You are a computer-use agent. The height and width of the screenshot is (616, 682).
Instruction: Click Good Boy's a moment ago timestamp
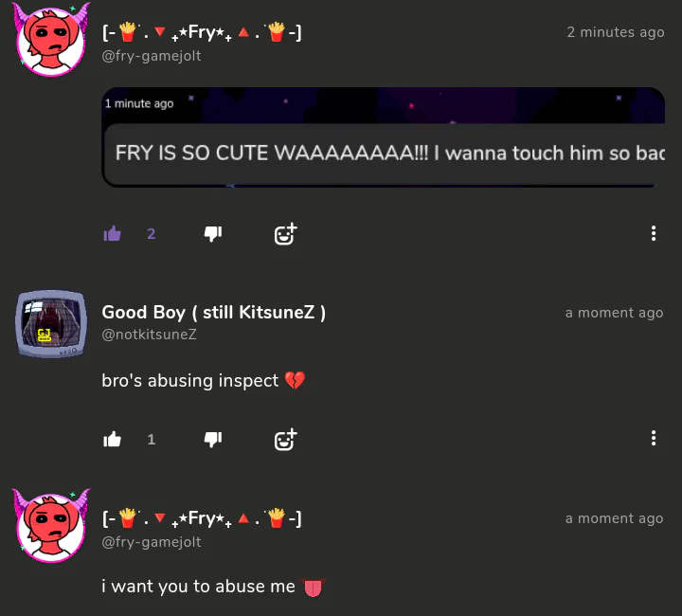(x=614, y=313)
